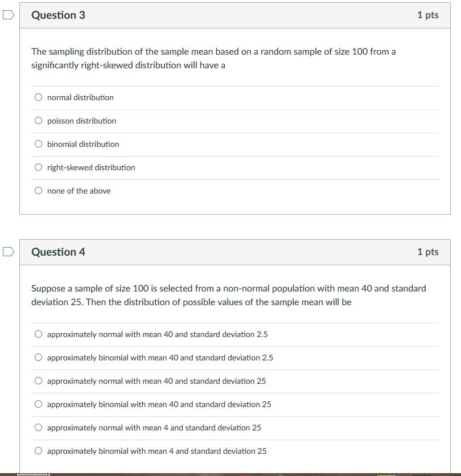Select approximately normal, mean 40, standard deviation 2.5
461x476 pixels.
(x=38, y=334)
